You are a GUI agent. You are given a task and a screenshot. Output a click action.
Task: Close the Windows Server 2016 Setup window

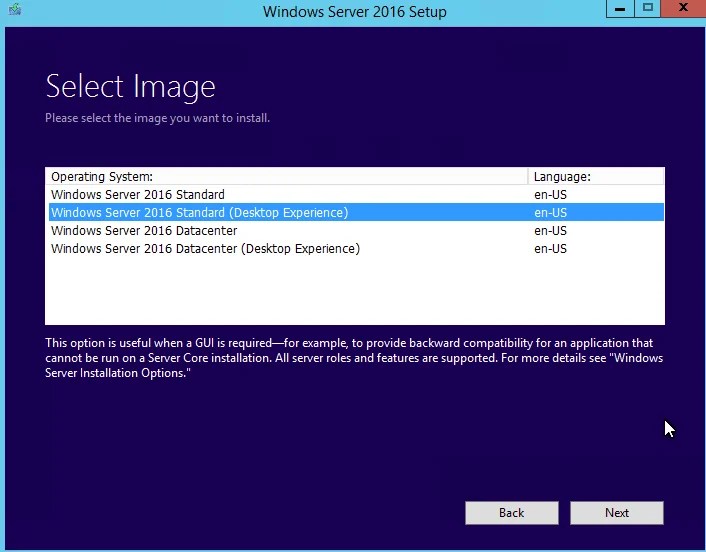683,9
